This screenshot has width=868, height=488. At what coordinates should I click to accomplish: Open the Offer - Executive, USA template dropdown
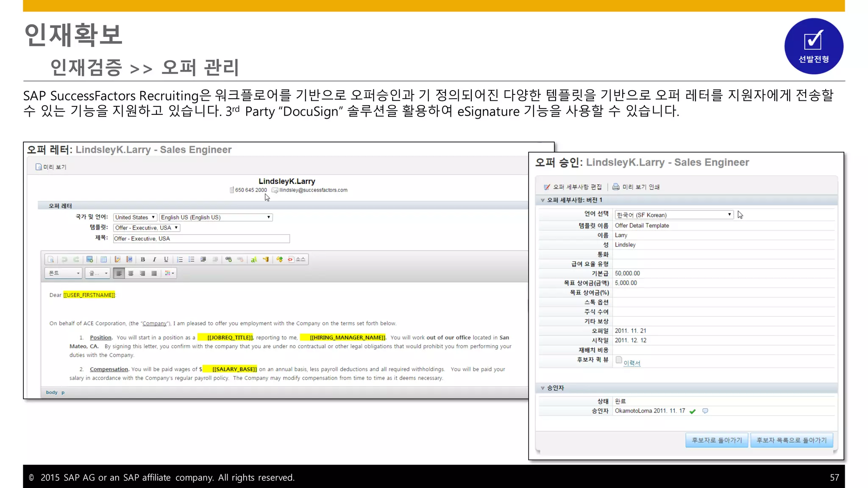click(147, 228)
